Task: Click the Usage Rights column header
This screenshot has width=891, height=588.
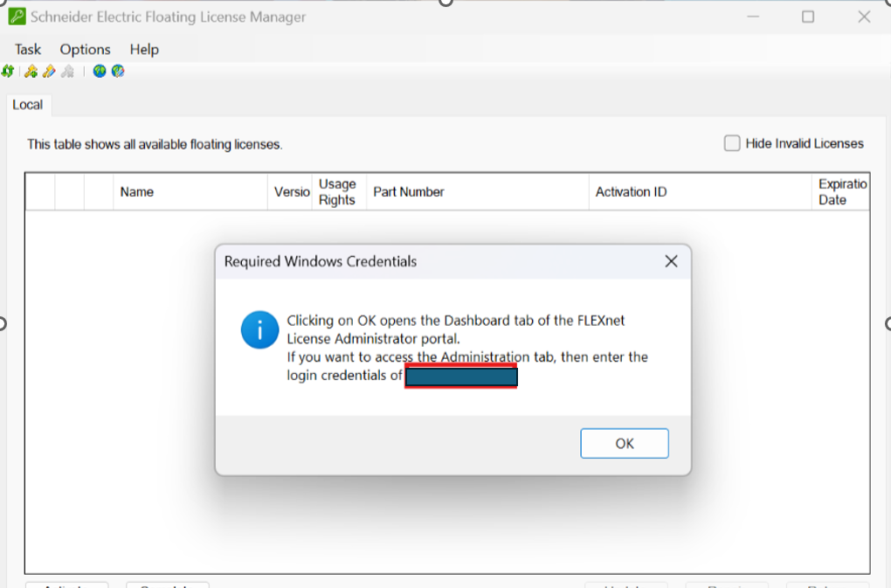Action: (339, 192)
